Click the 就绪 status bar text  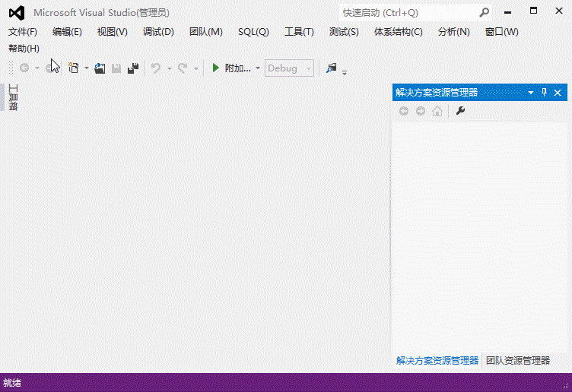point(12,383)
